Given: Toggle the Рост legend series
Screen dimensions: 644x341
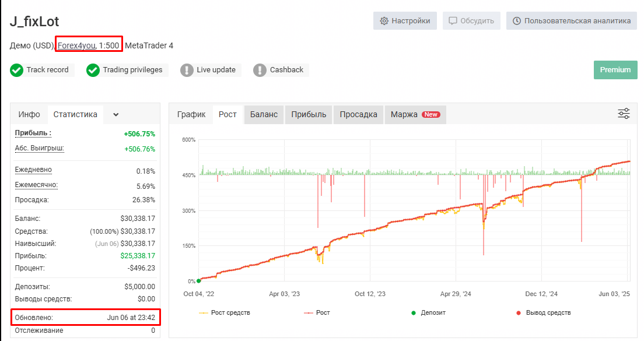Looking at the screenshot, I should pyautogui.click(x=317, y=312).
